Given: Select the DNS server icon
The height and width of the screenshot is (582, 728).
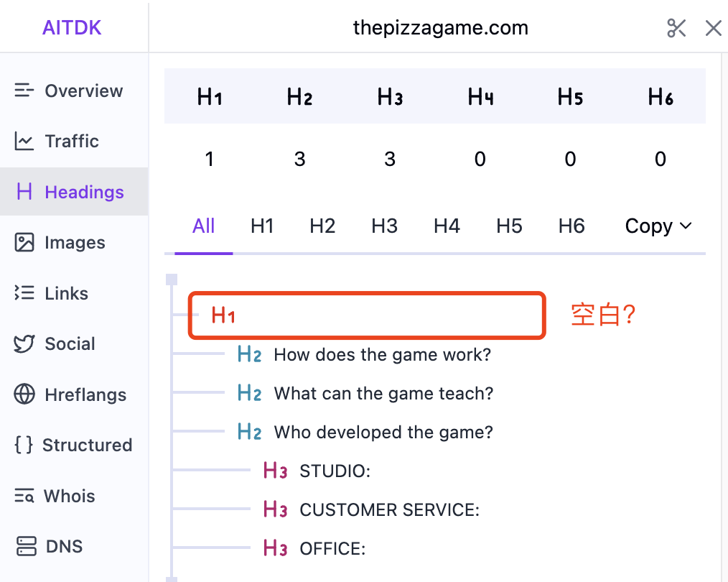Looking at the screenshot, I should (26, 546).
